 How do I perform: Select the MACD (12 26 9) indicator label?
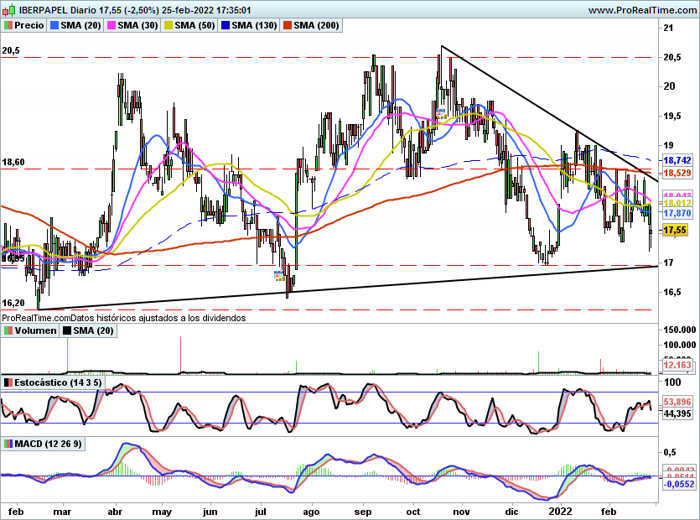42,444
